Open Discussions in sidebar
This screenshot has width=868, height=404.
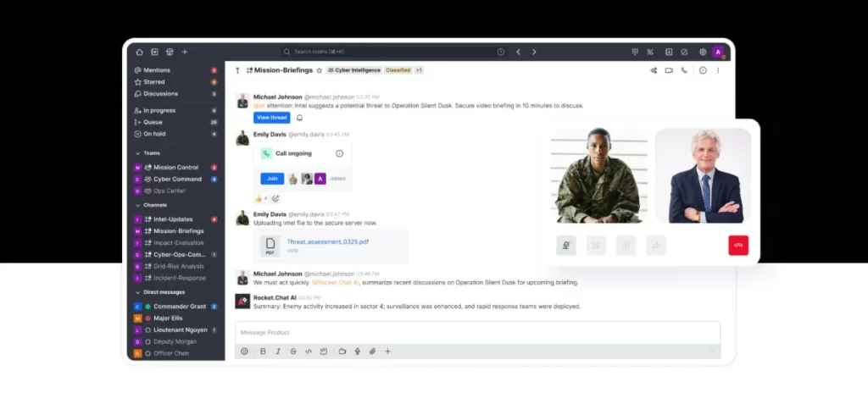(x=175, y=93)
